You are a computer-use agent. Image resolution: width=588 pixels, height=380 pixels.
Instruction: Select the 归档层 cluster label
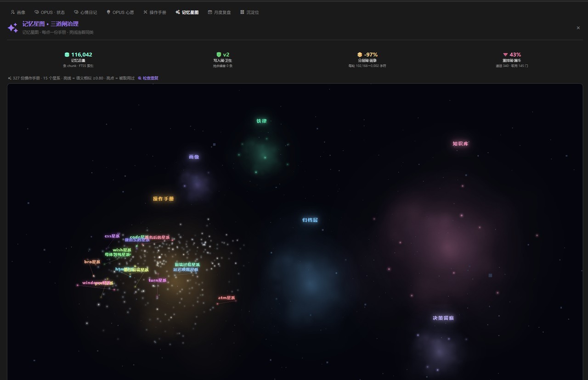310,220
